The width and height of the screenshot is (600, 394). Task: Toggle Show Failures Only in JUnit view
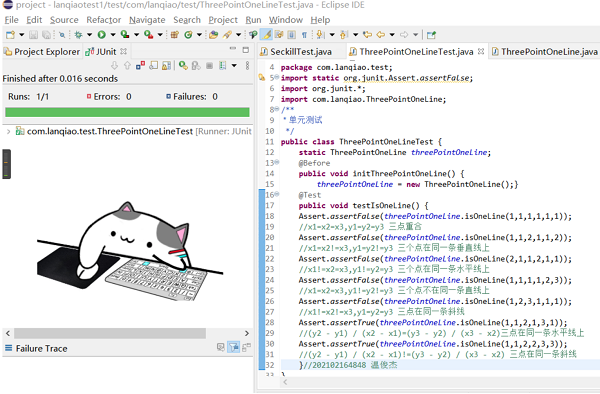tap(140, 66)
